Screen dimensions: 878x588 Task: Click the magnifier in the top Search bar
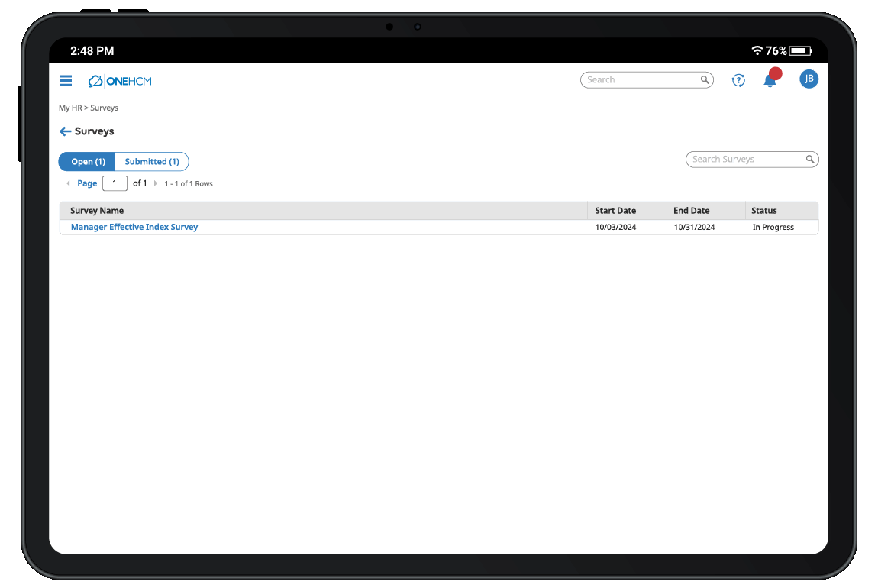pyautogui.click(x=704, y=79)
